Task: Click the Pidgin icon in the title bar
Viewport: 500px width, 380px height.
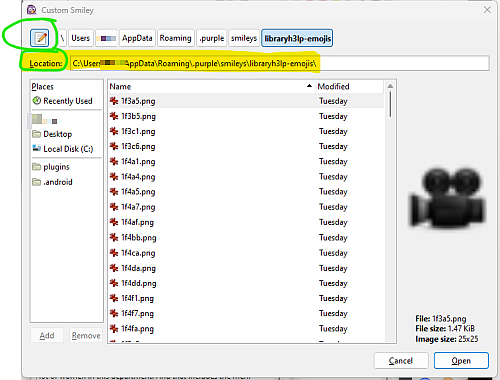Action: click(32, 10)
